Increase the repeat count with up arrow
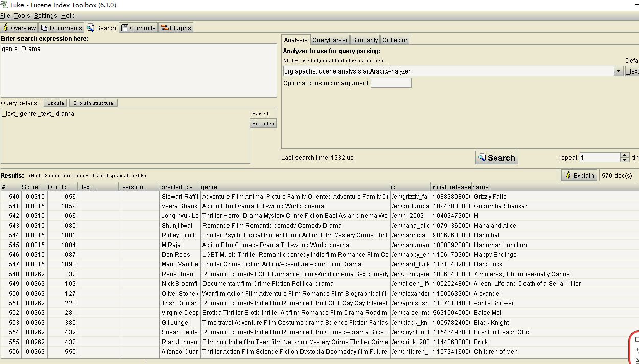The image size is (639, 364). click(x=625, y=155)
